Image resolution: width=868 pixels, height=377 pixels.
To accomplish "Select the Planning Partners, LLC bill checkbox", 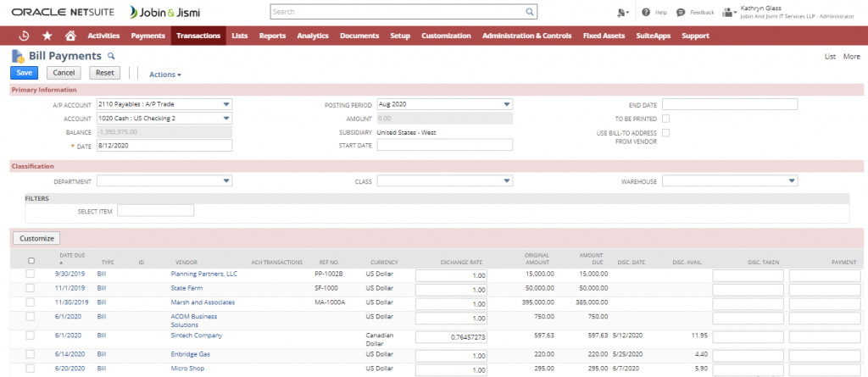I will point(31,274).
